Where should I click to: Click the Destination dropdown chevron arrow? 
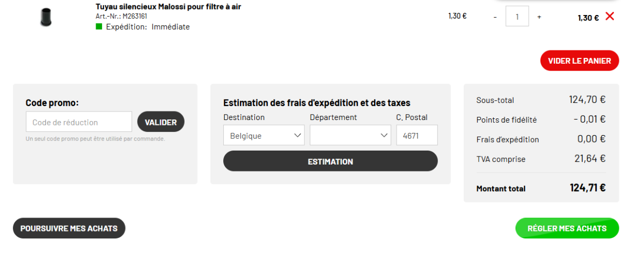pos(298,136)
